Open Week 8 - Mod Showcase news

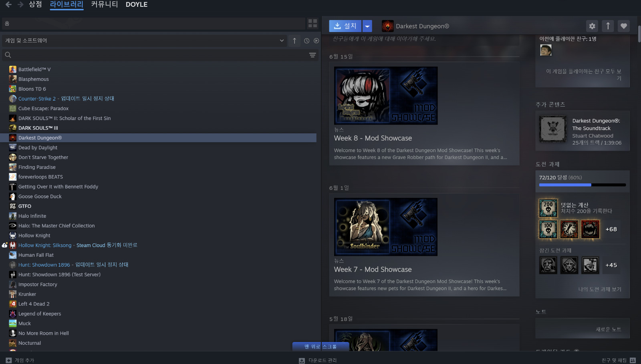[x=373, y=138]
